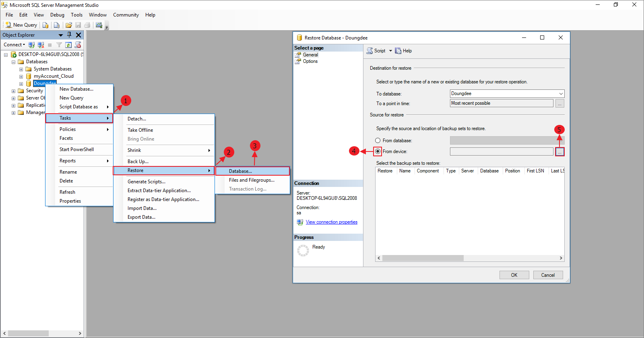Close the Object Explorer panel

[78, 35]
